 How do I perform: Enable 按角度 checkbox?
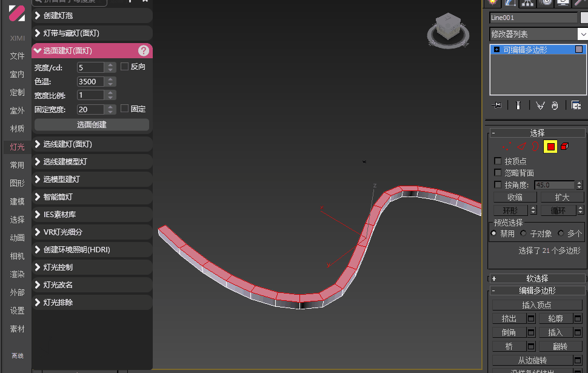498,184
